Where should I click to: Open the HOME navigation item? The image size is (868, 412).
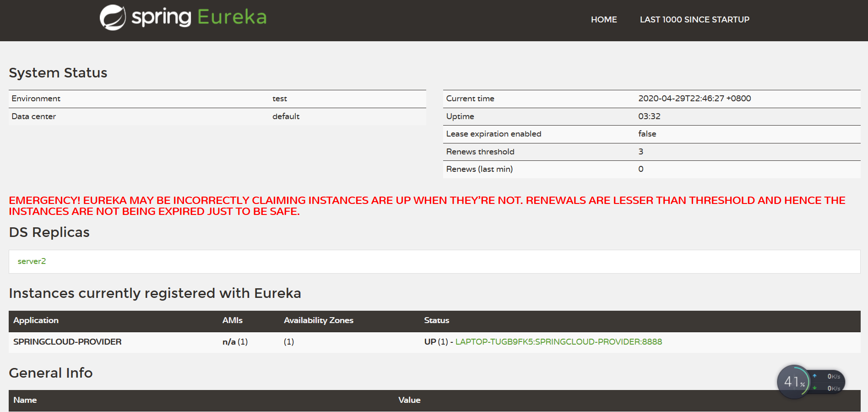[x=604, y=20]
